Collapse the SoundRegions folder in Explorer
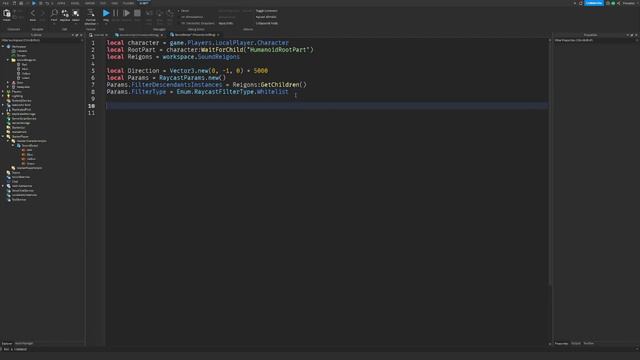Image resolution: width=640 pixels, height=360 pixels. point(8,60)
